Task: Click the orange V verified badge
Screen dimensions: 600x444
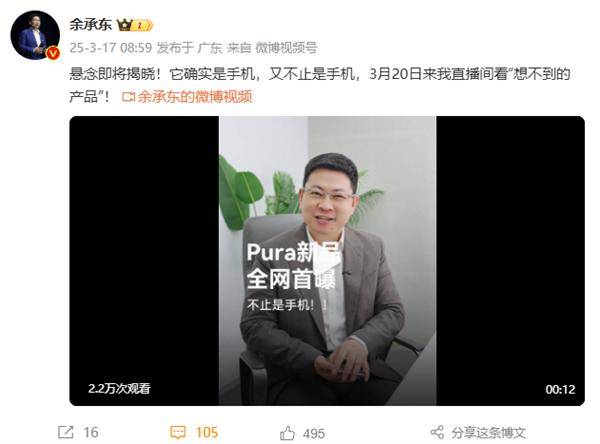Action: (53, 53)
